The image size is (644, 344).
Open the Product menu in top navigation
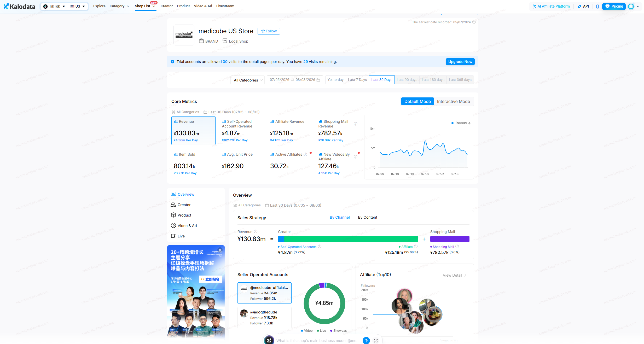[x=183, y=6]
